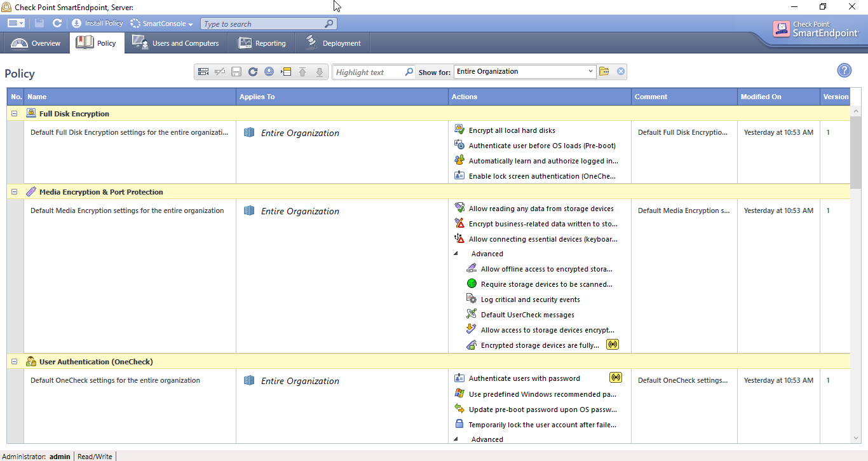
Task: Select Log critical and security events action
Action: (530, 299)
